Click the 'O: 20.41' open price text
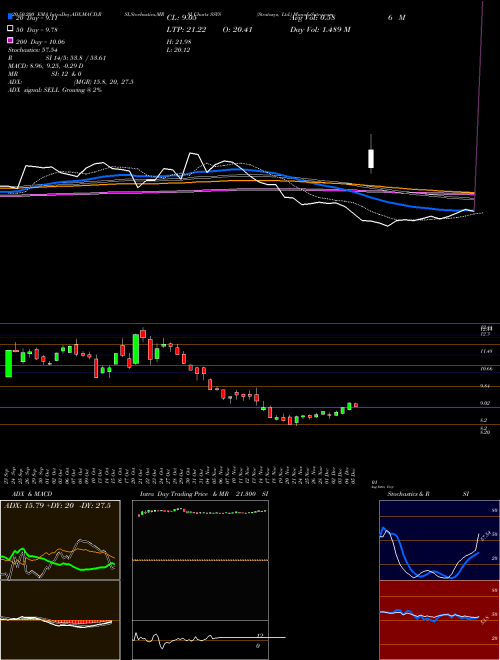The image size is (500, 660). click(237, 29)
